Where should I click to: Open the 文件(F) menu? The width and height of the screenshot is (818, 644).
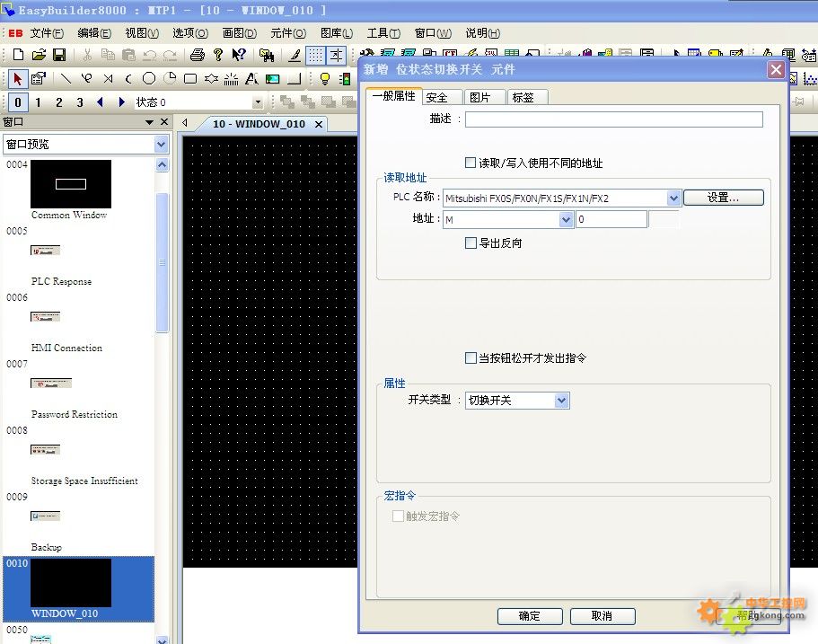click(47, 33)
